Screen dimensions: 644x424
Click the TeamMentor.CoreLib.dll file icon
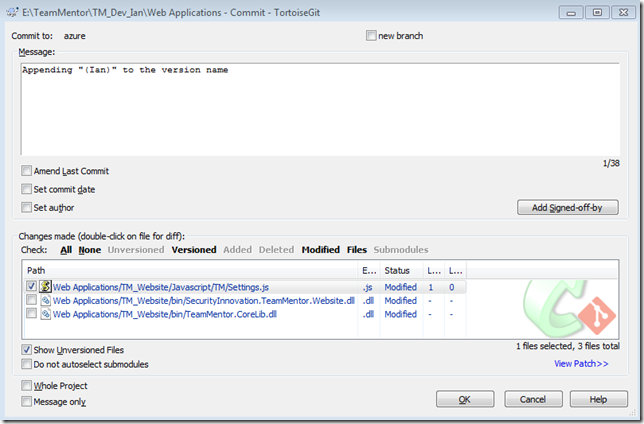(45, 314)
